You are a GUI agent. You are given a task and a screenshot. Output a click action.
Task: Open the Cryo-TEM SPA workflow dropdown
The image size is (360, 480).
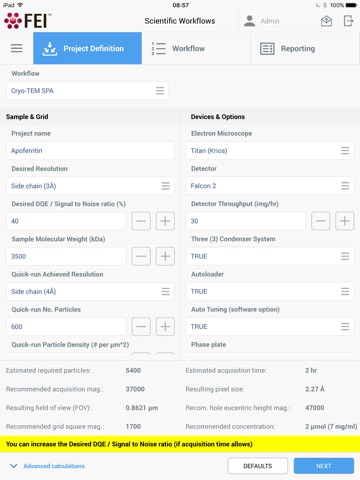tap(87, 91)
